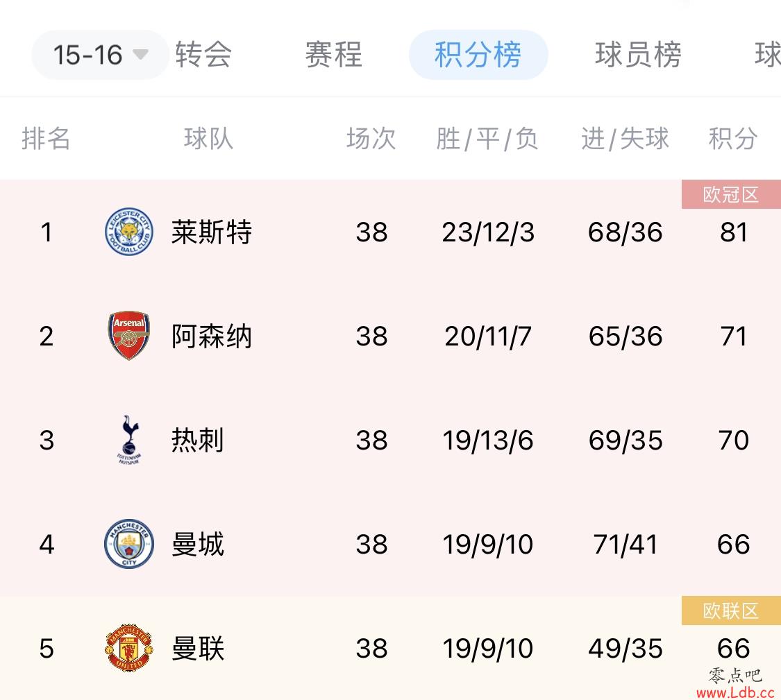781x700 pixels.
Task: Click the Tottenham Hotspur crest icon
Action: [130, 440]
